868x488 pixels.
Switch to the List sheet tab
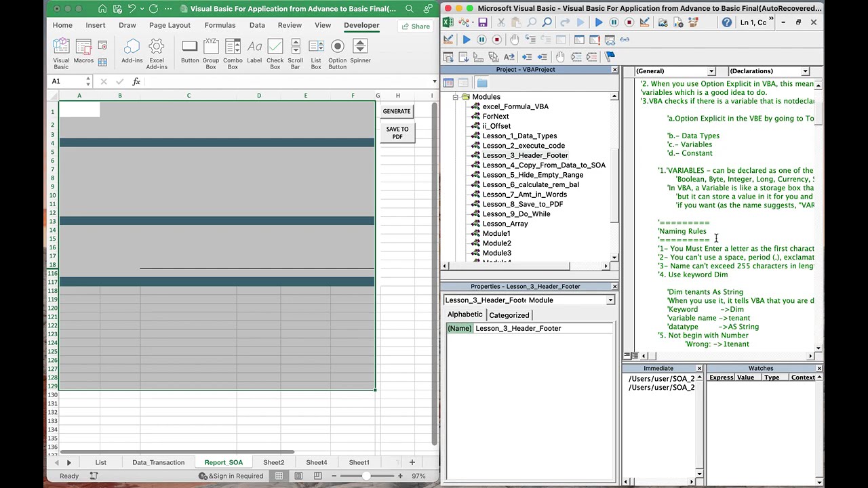click(x=100, y=462)
